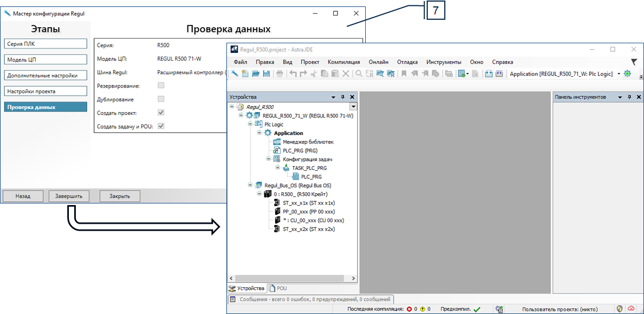Click the Find magnifier icon in toolbar
This screenshot has height=314, width=644.
point(359,74)
